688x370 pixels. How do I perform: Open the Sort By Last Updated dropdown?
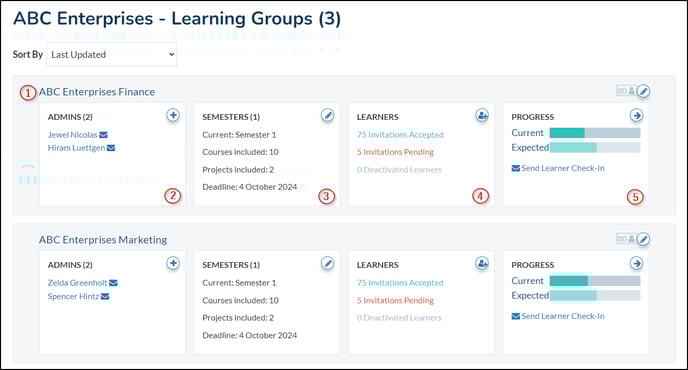click(111, 54)
